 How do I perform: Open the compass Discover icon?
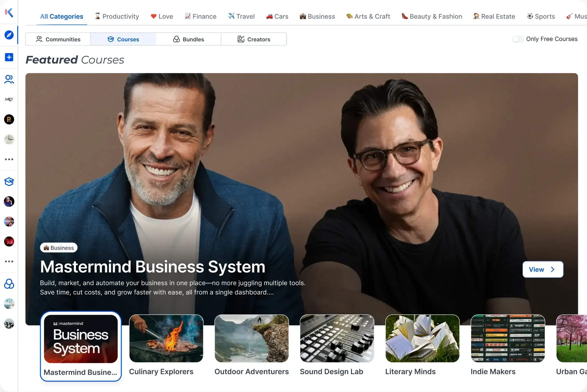9,35
